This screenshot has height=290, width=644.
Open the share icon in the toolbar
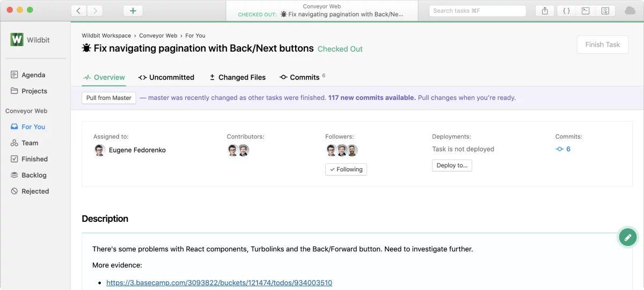[545, 11]
